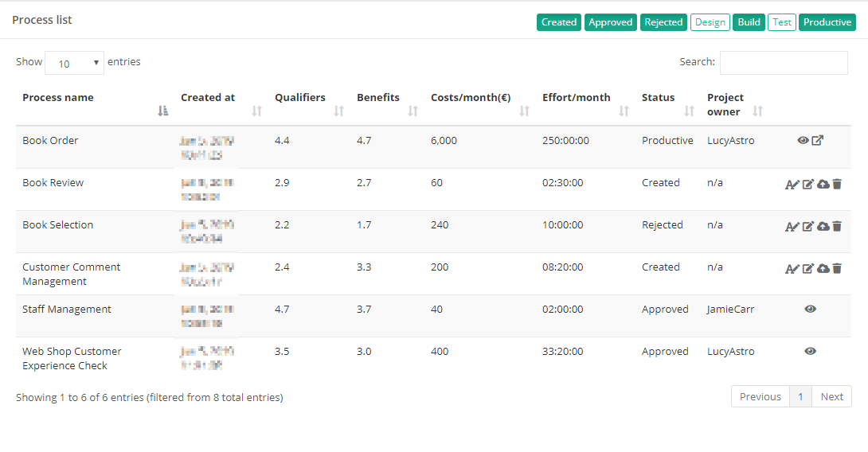Edit the Customer Comment Management process
The height and width of the screenshot is (452, 868).
click(808, 268)
